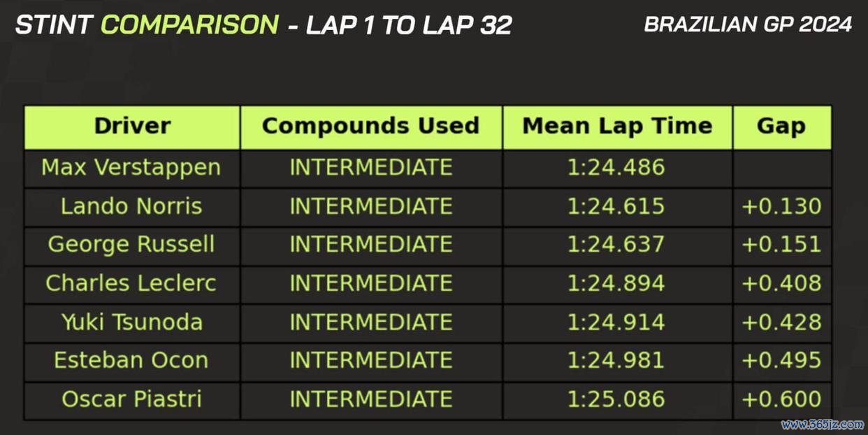This screenshot has width=868, height=435.
Task: Select Charles Leclerc row name
Action: click(x=131, y=283)
